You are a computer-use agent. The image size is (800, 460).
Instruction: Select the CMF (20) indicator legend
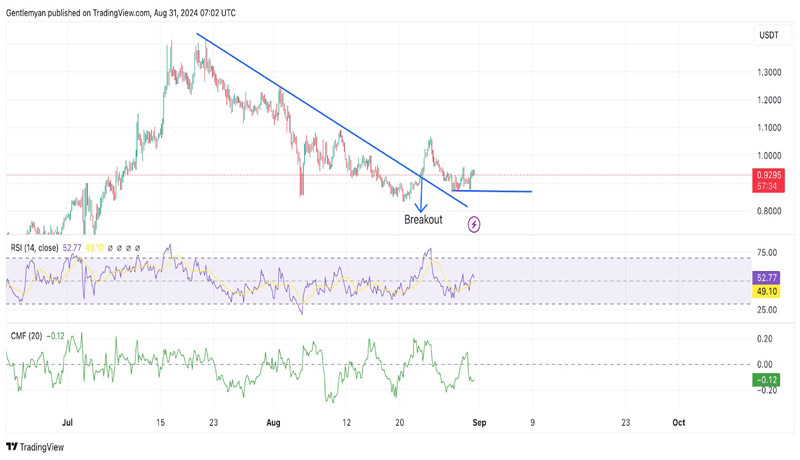(27, 336)
